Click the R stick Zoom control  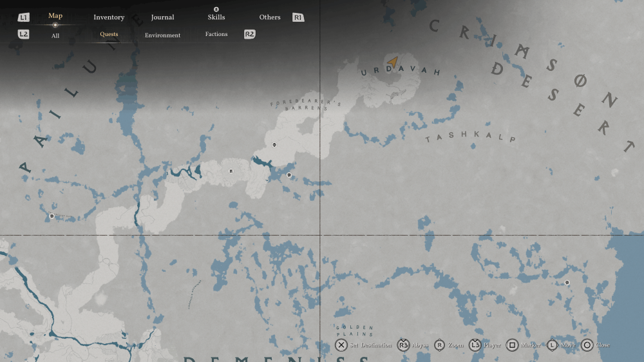pyautogui.click(x=440, y=345)
